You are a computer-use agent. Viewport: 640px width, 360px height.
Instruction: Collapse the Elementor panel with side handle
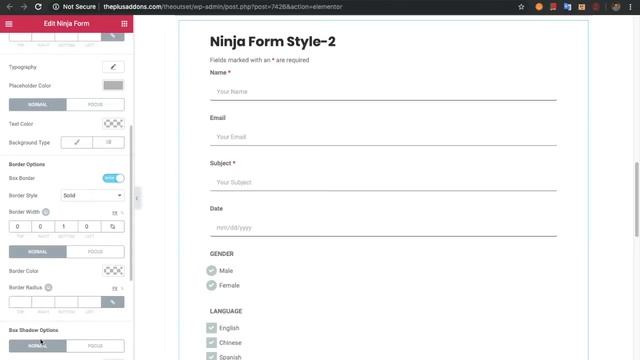coord(137,198)
